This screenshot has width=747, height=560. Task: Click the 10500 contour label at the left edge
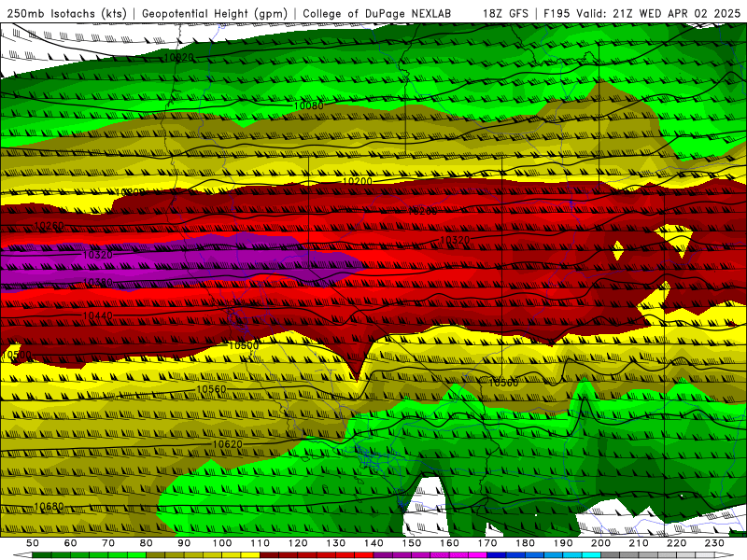point(17,356)
